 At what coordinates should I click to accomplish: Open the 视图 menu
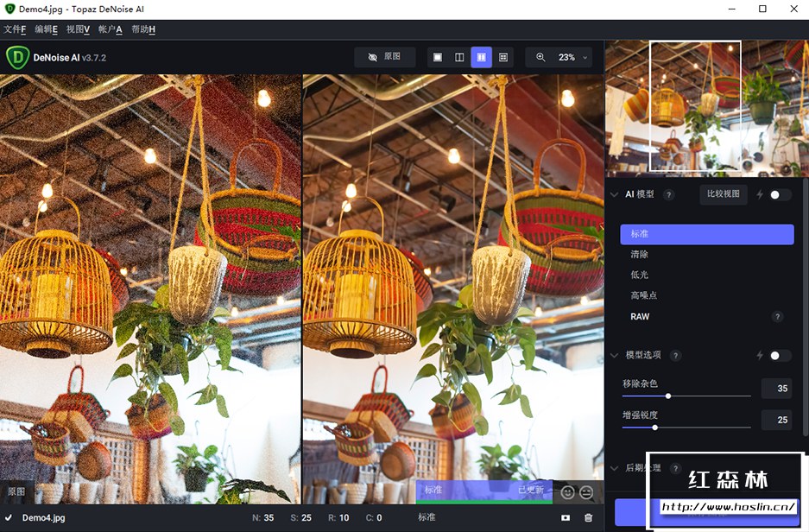[x=78, y=29]
